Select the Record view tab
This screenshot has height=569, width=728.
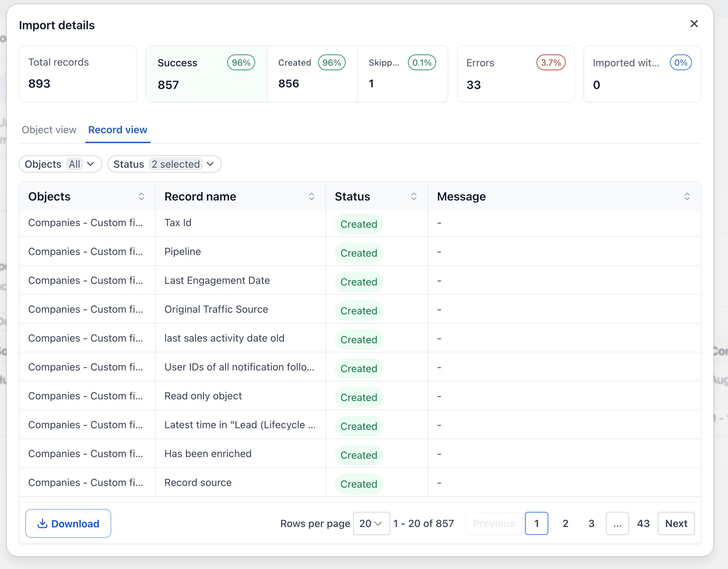click(x=118, y=130)
